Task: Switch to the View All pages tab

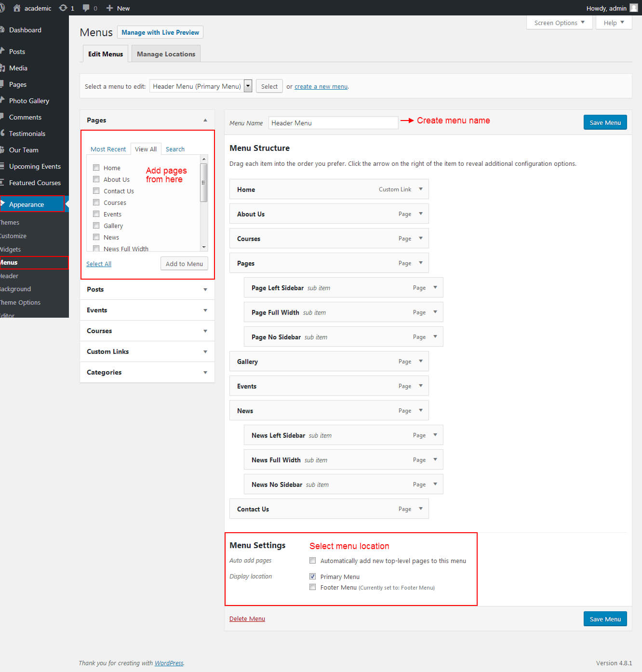Action: [x=146, y=149]
